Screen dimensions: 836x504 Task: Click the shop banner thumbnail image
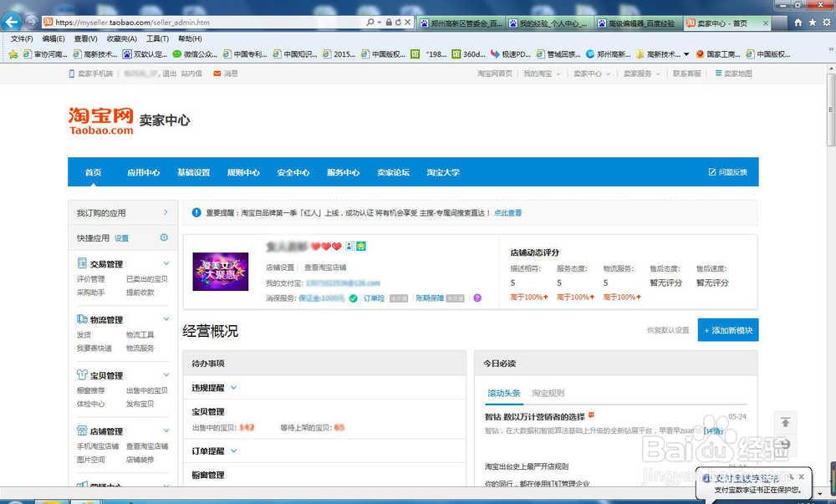[220, 272]
